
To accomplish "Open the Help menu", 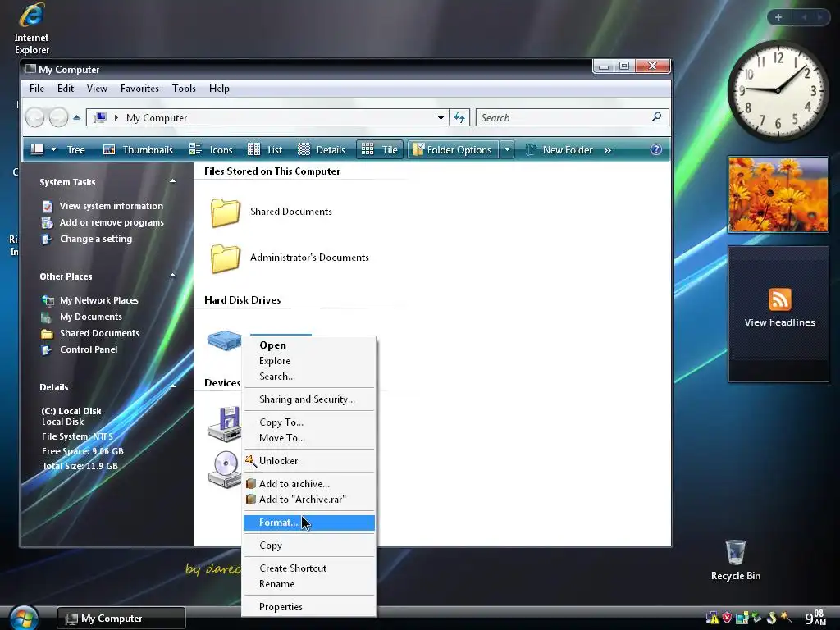I will 219,89.
